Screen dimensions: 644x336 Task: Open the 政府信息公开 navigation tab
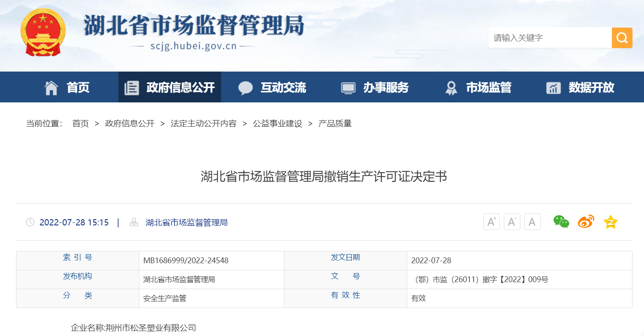pyautogui.click(x=170, y=88)
